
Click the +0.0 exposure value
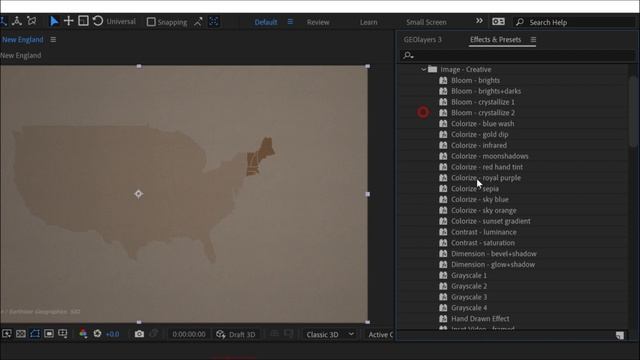(112, 334)
